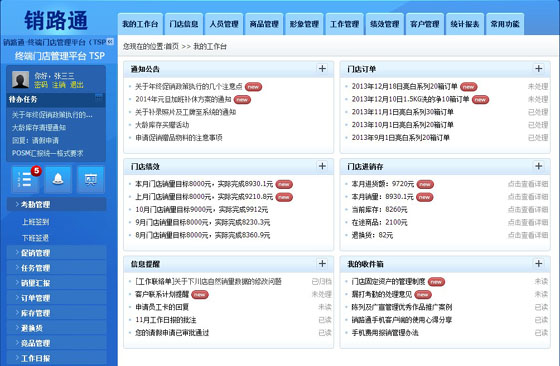Viewport: 560px width, 366px height.
Task: Click 点击查看详细 for 本月进货额
Action: 528,184
